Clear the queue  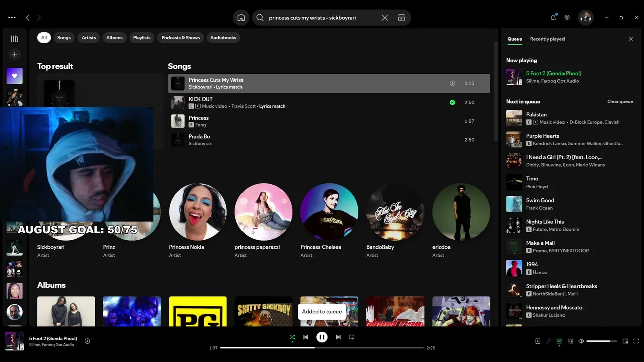(620, 102)
